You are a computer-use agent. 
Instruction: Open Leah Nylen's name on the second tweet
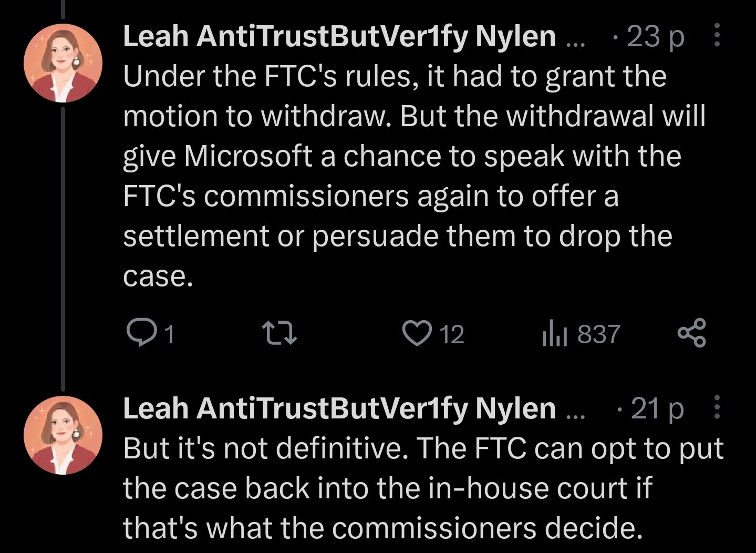(339, 408)
